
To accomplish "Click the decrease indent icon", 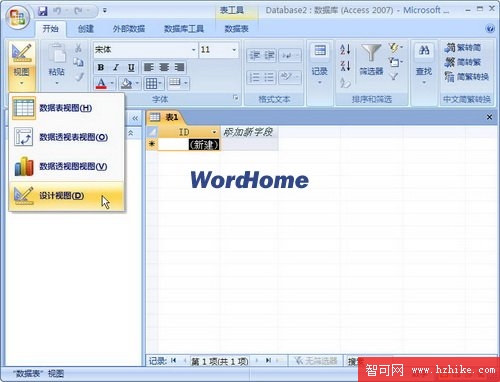I will tap(255, 56).
